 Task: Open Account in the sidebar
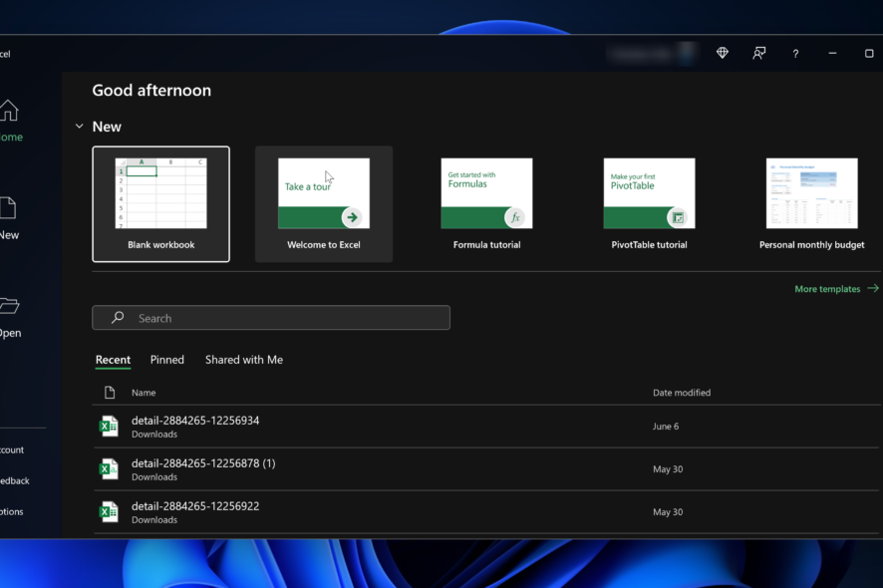[x=12, y=450]
